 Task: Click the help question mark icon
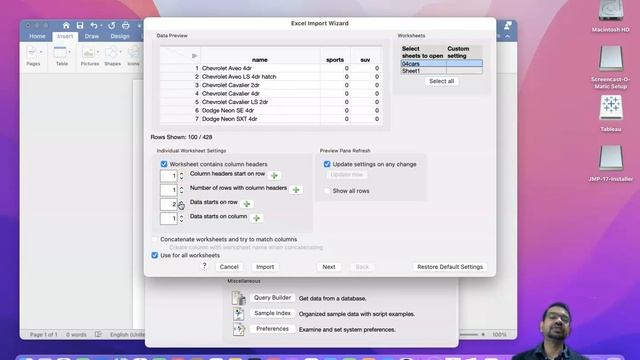point(204,266)
